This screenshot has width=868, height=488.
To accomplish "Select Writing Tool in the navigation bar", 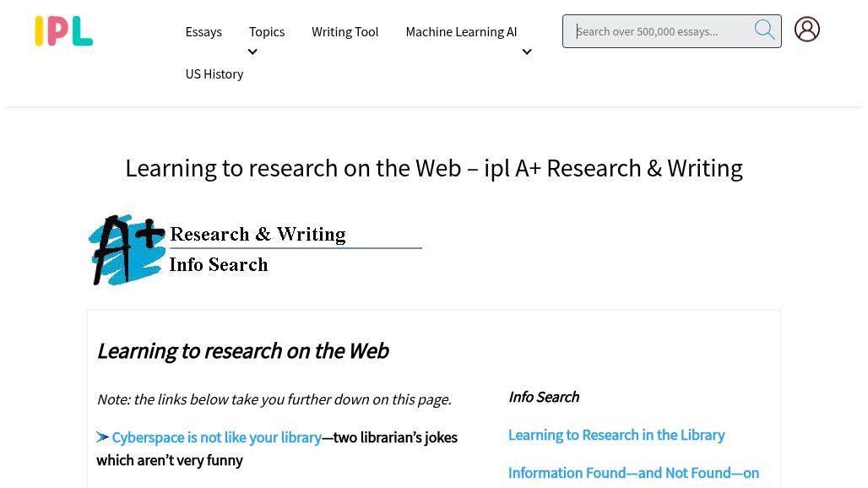I will coord(344,31).
